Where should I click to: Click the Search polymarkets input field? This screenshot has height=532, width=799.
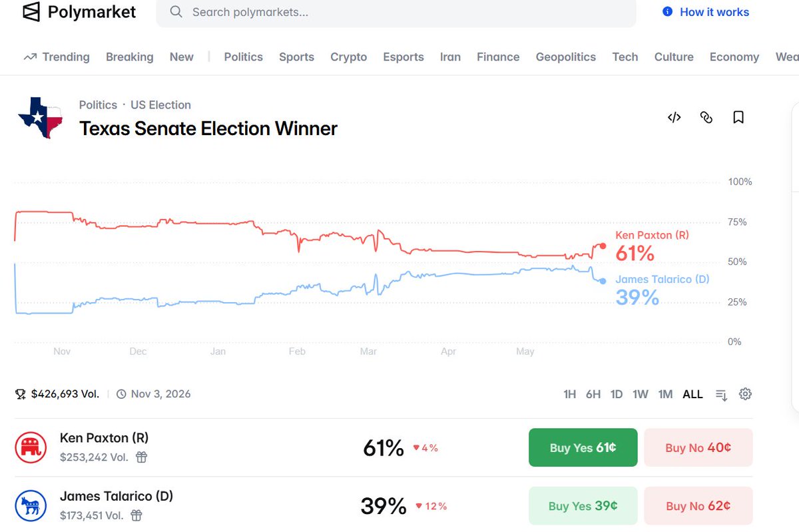click(x=396, y=13)
